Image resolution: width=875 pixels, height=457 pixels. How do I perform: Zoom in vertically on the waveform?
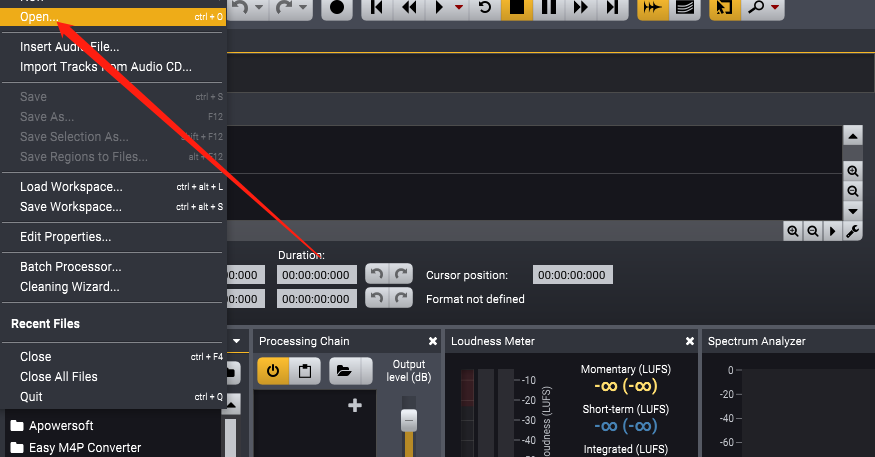tap(853, 171)
